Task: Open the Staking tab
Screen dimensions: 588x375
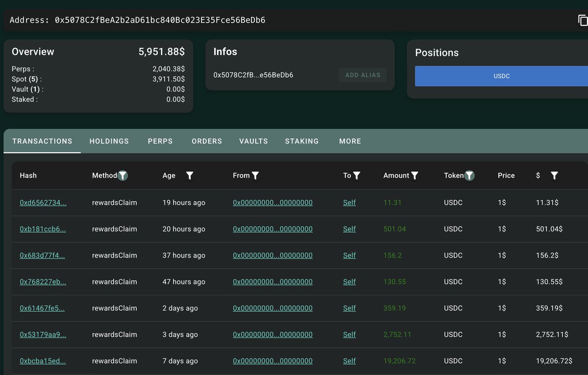Action: click(302, 141)
